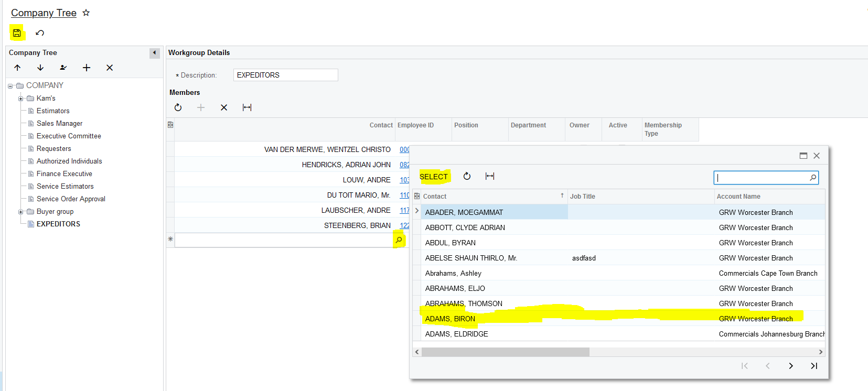868x391 pixels.
Task: Expand the Kam's tree node
Action: point(21,99)
